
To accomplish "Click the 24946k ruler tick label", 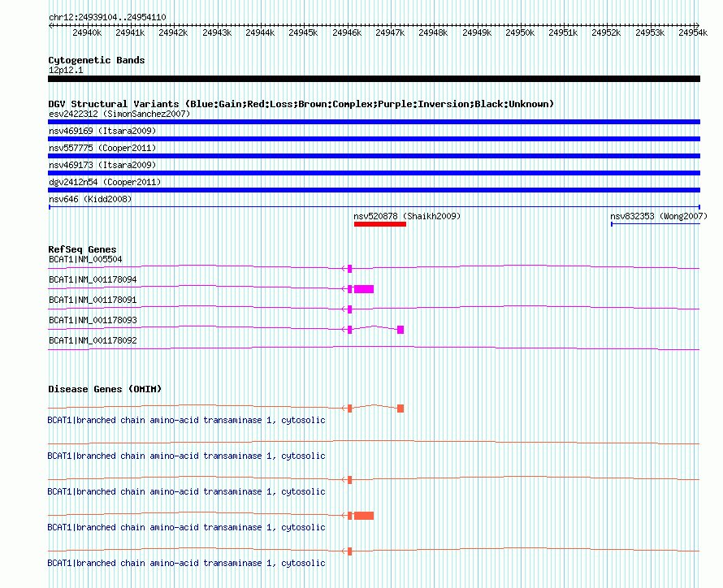I will [347, 32].
